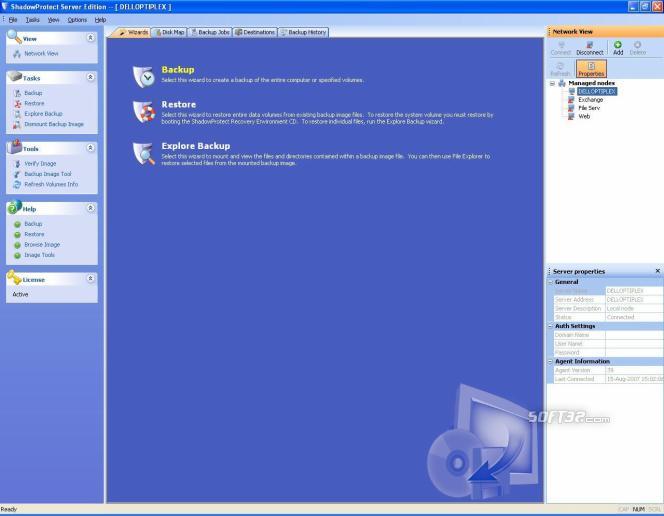Click the Add node button
The image size is (664, 516).
point(618,48)
